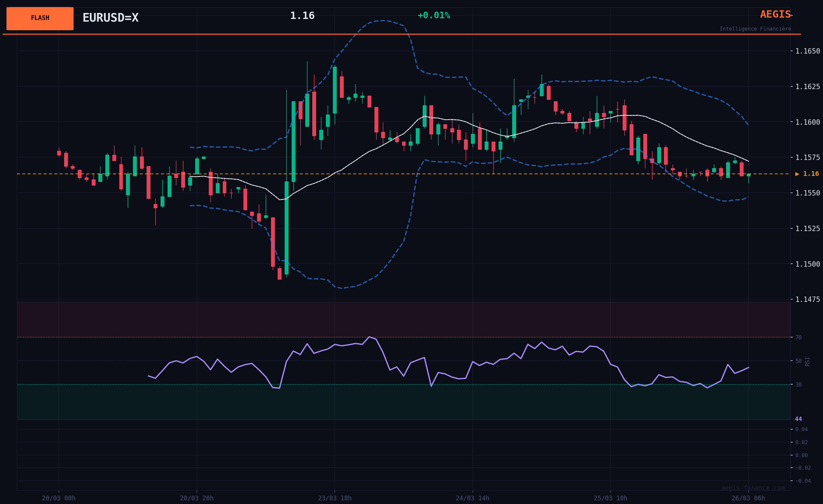Screen dimensions: 823x504
Task: Click the orange current price arrow marker
Action: 797,174
